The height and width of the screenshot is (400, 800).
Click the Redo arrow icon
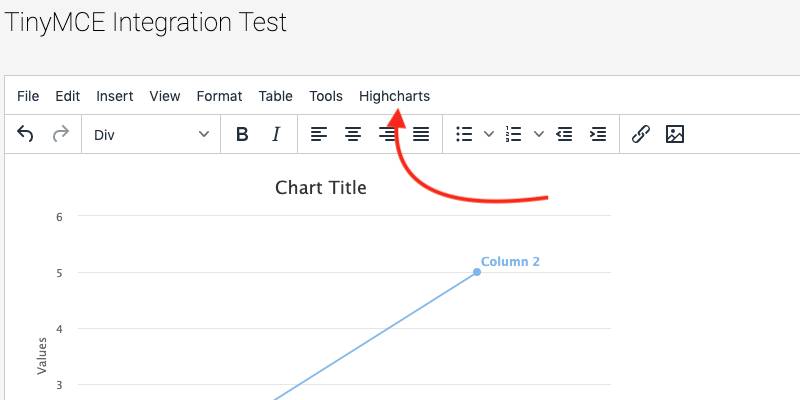point(60,134)
